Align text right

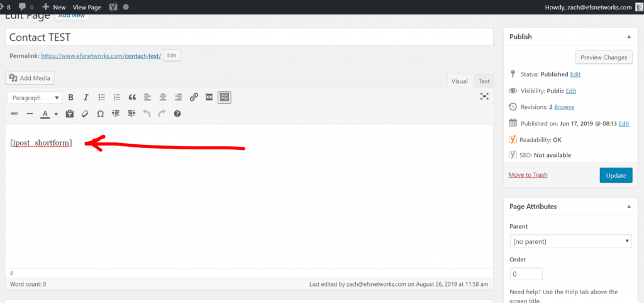click(178, 98)
